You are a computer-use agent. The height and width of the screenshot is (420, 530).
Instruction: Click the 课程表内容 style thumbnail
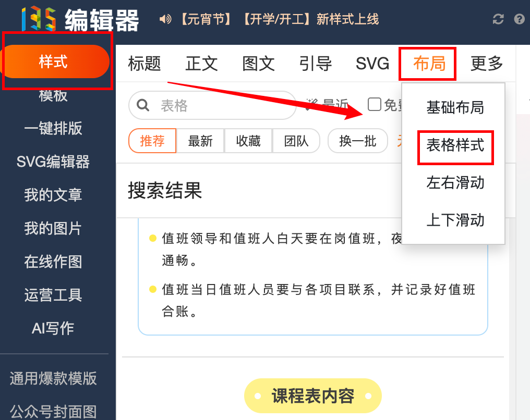[312, 396]
